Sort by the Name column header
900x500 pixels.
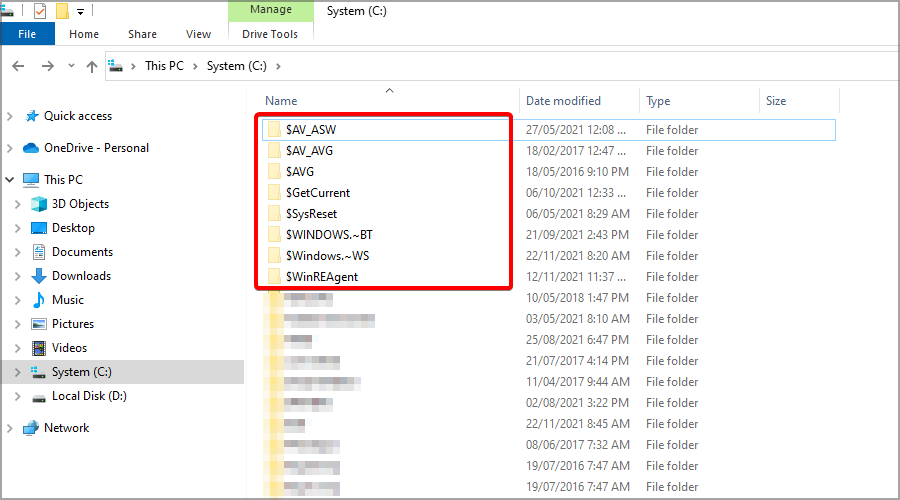(281, 101)
